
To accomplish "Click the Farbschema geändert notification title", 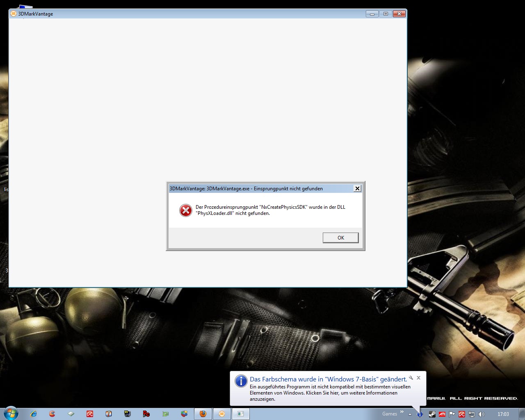I will pyautogui.click(x=328, y=379).
